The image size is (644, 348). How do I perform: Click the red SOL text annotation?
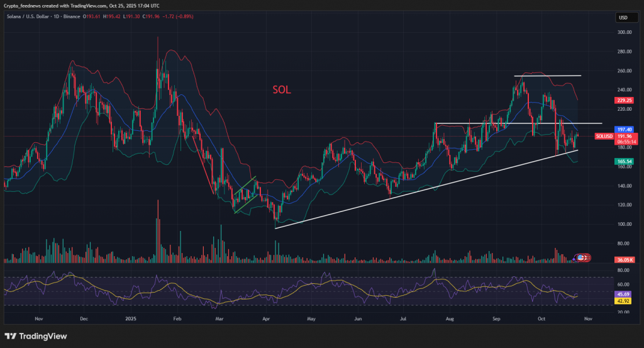coord(281,90)
